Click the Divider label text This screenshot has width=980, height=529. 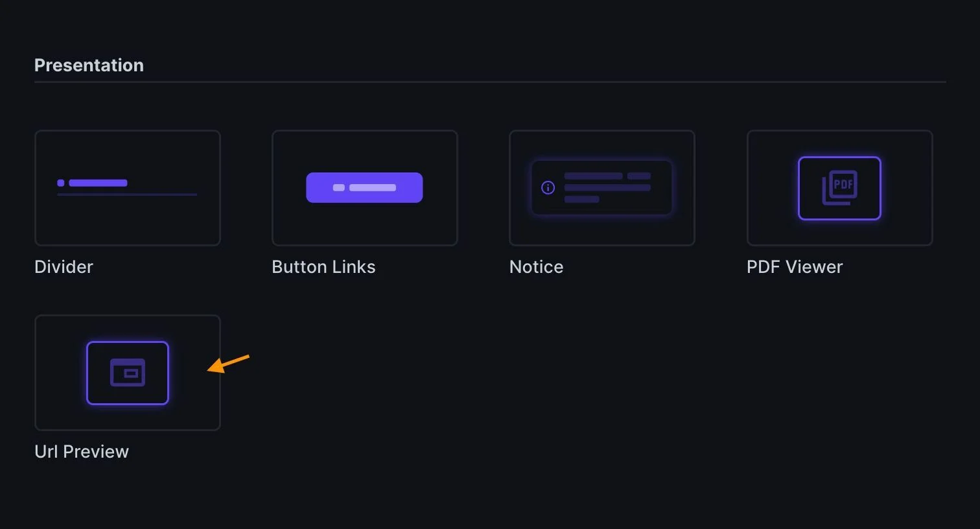tap(64, 267)
